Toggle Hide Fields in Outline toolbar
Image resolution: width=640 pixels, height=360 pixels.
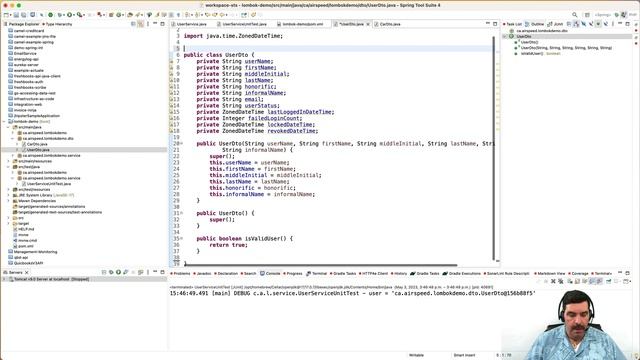584,24
